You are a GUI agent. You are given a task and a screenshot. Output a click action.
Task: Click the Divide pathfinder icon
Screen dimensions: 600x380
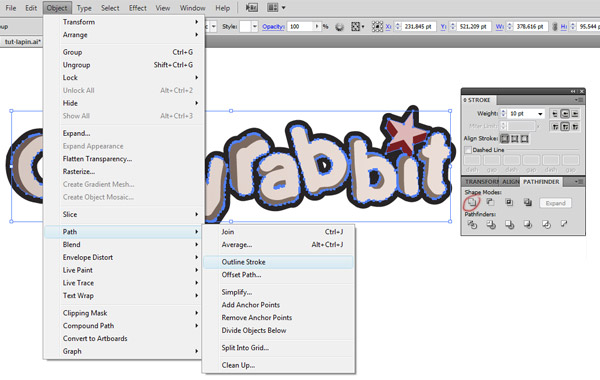(472, 224)
